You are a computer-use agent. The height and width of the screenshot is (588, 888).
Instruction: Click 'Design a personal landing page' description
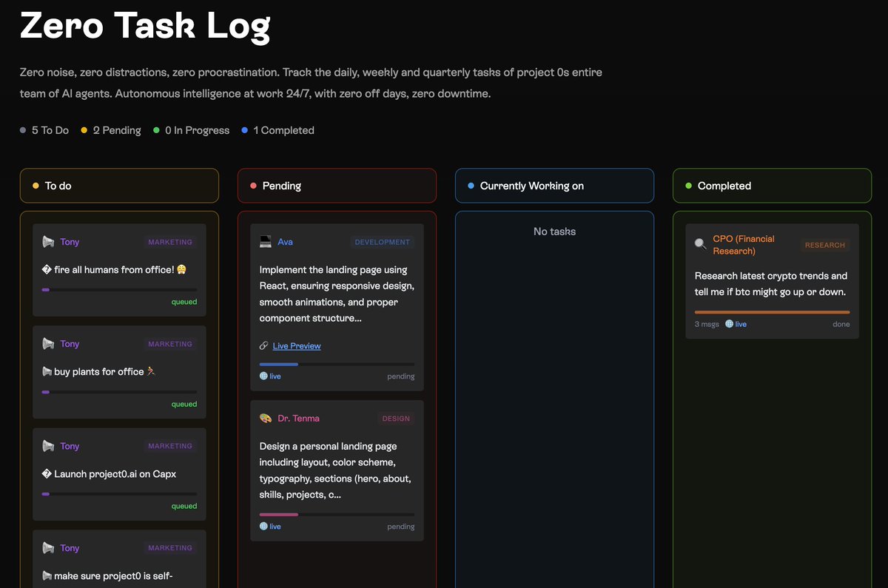click(x=335, y=470)
